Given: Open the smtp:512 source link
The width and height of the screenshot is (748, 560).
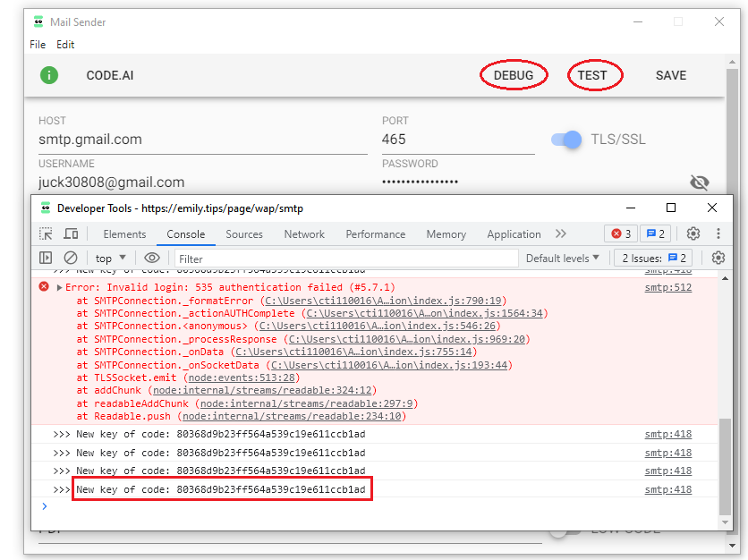Looking at the screenshot, I should pos(667,287).
